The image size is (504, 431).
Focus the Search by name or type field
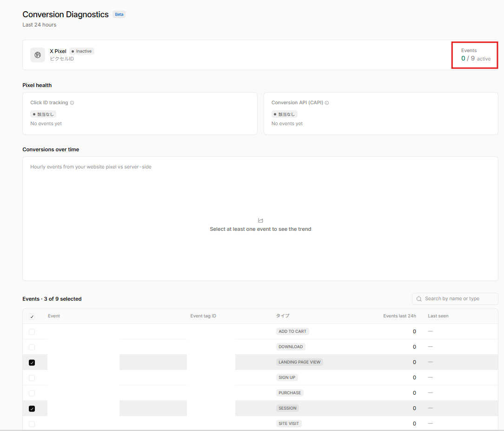(x=455, y=299)
